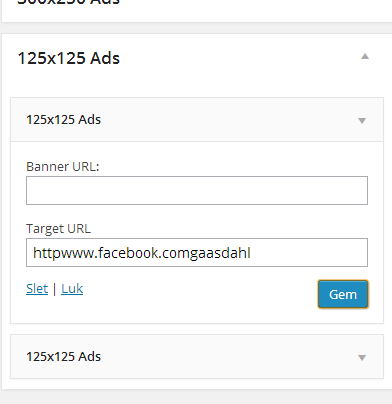Image resolution: width=392 pixels, height=404 pixels.
Task: Focus the empty Banner URL field
Action: pos(197,190)
